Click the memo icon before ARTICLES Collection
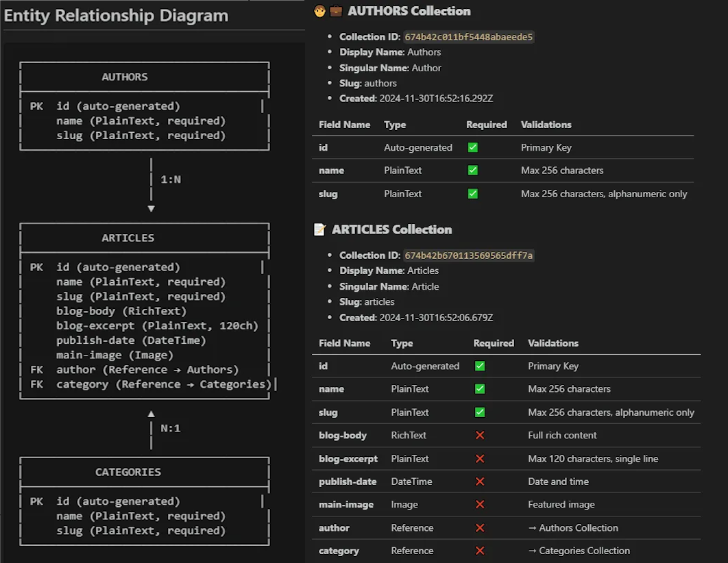Image resolution: width=728 pixels, height=563 pixels. click(x=320, y=229)
